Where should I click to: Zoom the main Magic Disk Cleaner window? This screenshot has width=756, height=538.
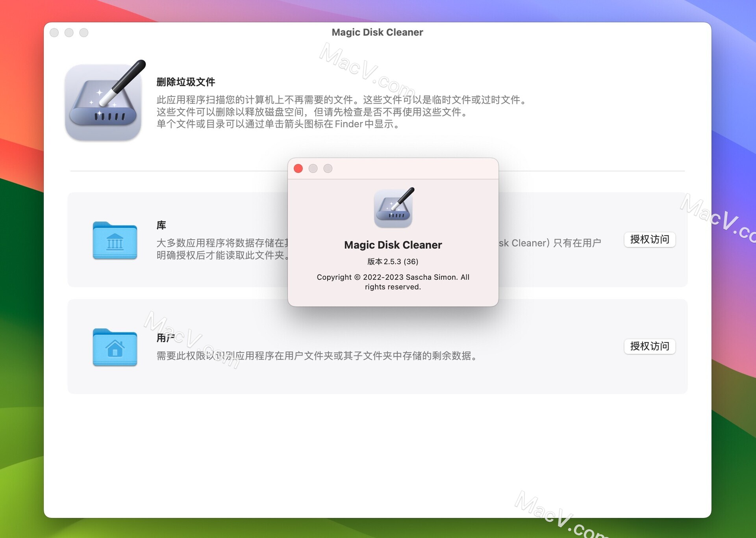(84, 33)
